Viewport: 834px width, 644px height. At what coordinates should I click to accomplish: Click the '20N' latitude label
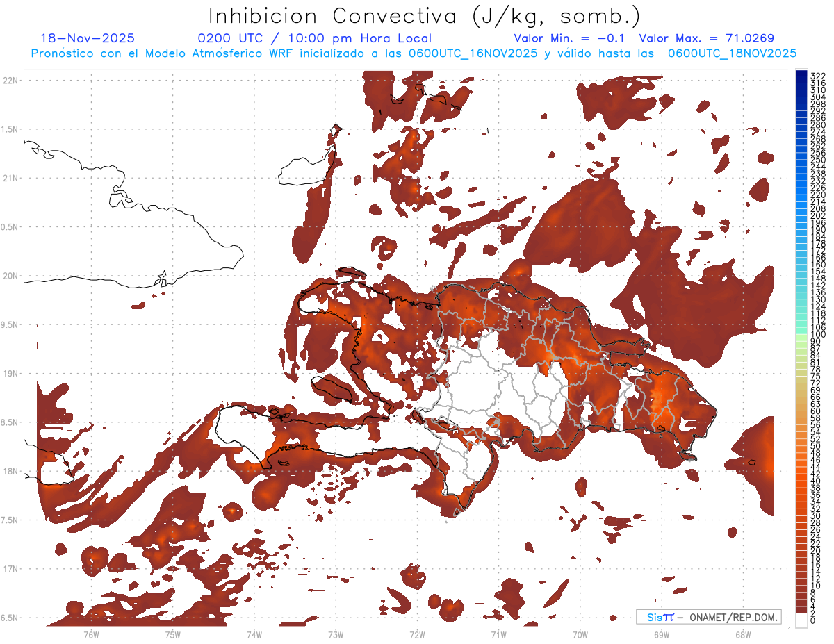point(10,276)
